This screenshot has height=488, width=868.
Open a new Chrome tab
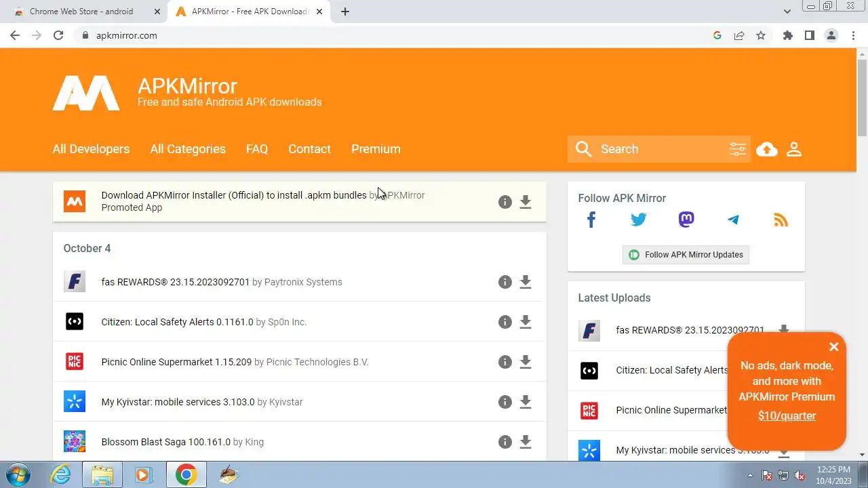(x=345, y=12)
